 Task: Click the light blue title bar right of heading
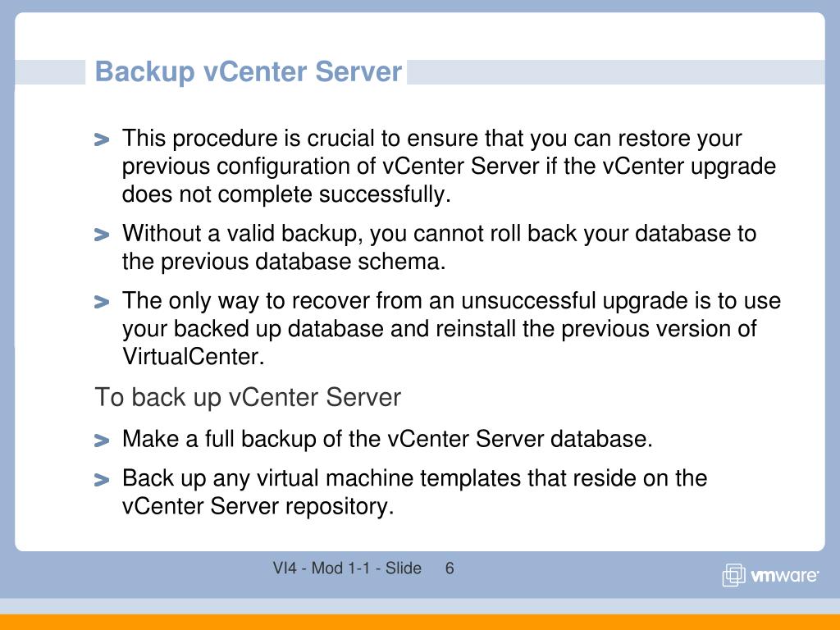click(x=616, y=72)
